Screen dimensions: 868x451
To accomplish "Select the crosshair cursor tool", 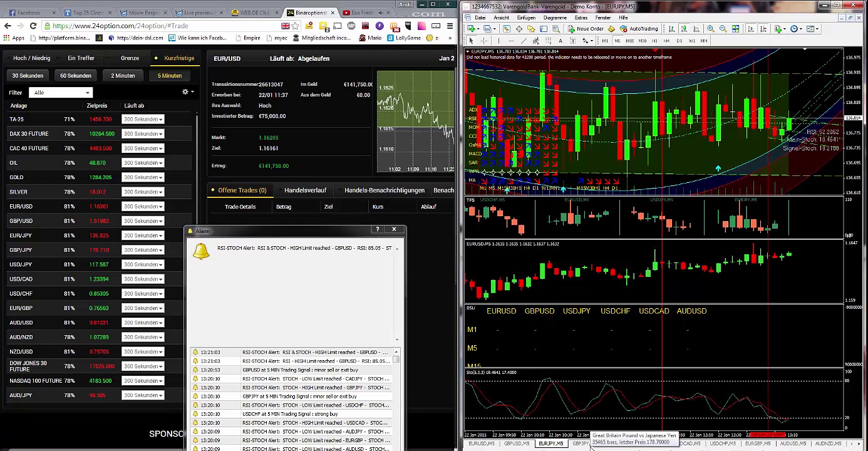I will tap(484, 41).
